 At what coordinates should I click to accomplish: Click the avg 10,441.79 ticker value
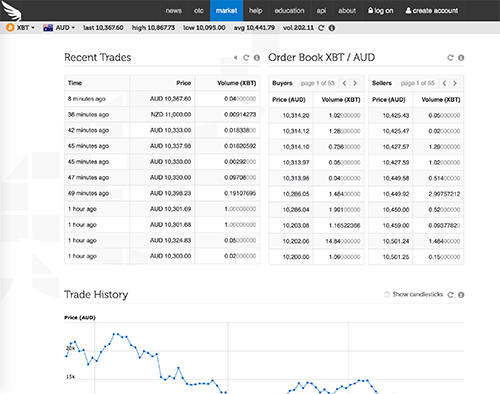click(x=254, y=28)
